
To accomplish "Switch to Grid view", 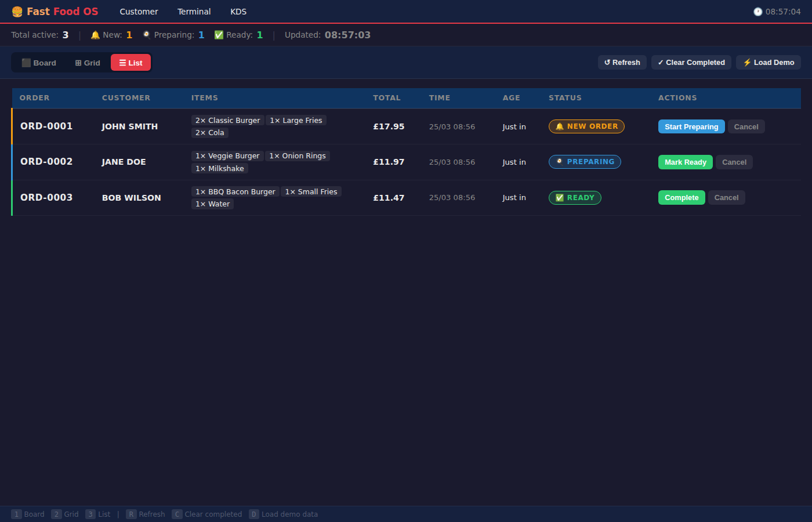I will coord(86,62).
